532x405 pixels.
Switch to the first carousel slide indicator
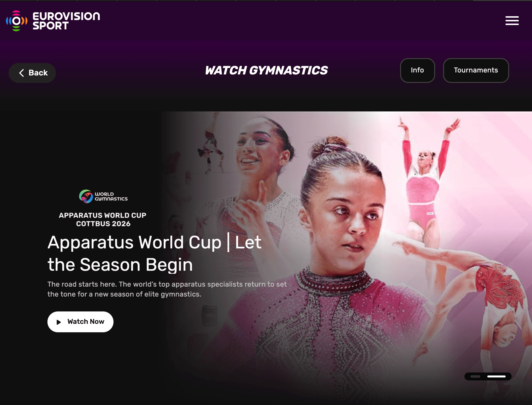[x=475, y=376]
